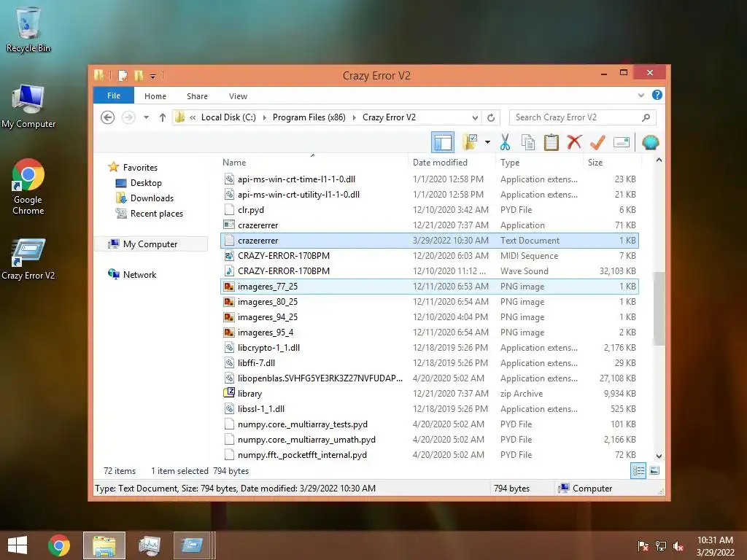Launch Google Chrome from the taskbar

click(x=59, y=545)
